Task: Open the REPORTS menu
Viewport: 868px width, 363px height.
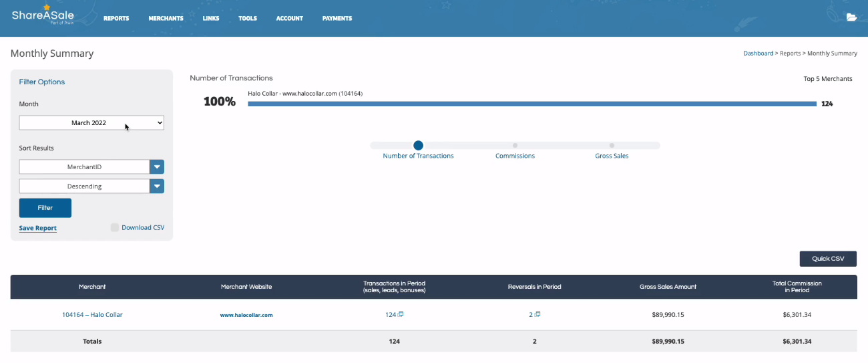Action: click(116, 18)
